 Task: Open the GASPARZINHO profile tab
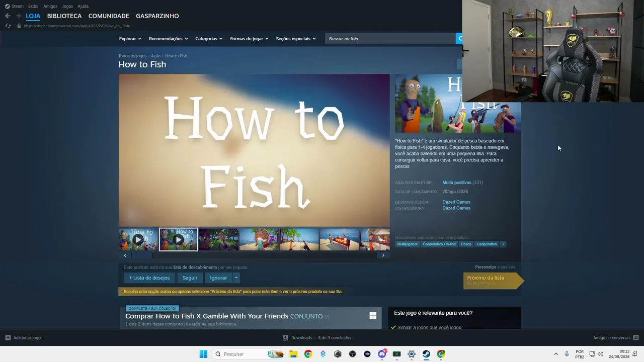tap(157, 16)
